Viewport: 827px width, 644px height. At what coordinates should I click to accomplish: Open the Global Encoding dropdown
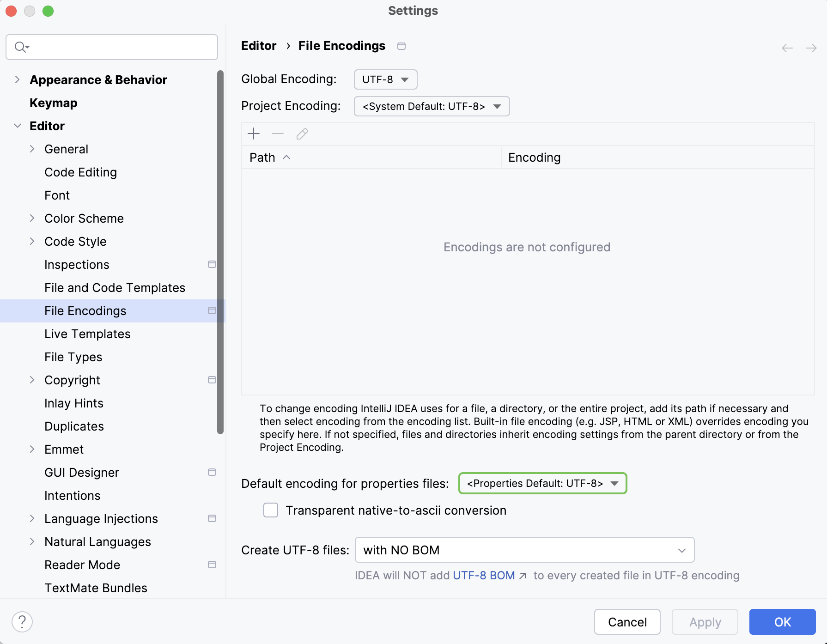point(385,79)
